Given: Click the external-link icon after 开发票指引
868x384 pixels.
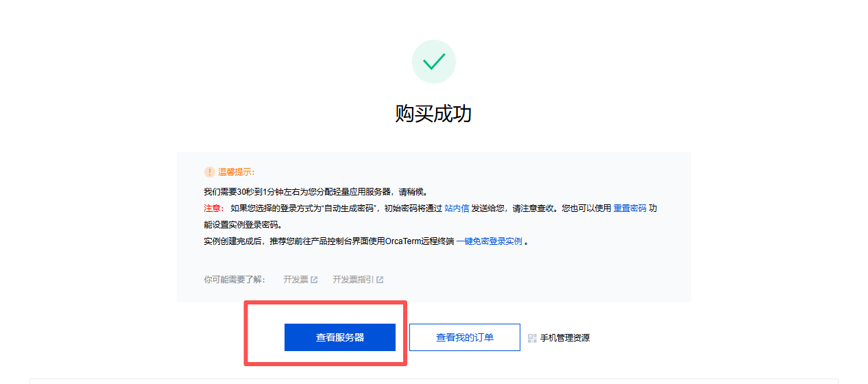Looking at the screenshot, I should 380,280.
